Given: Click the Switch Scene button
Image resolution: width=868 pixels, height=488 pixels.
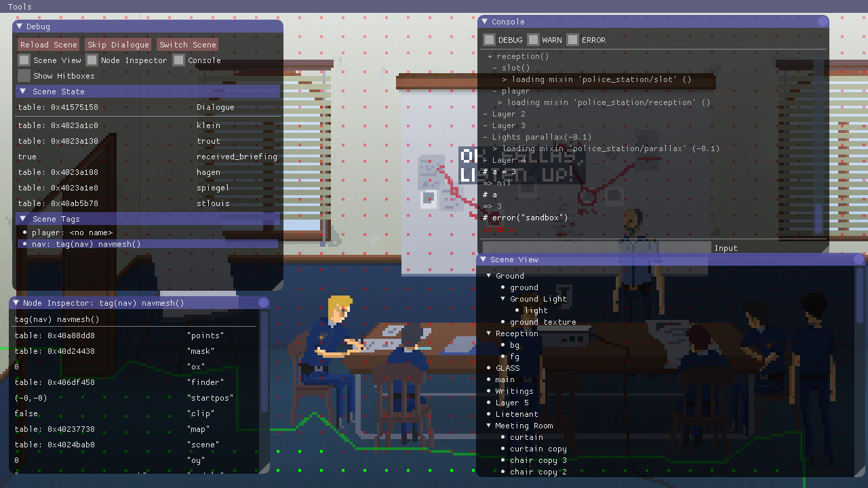Looking at the screenshot, I should click(x=188, y=45).
